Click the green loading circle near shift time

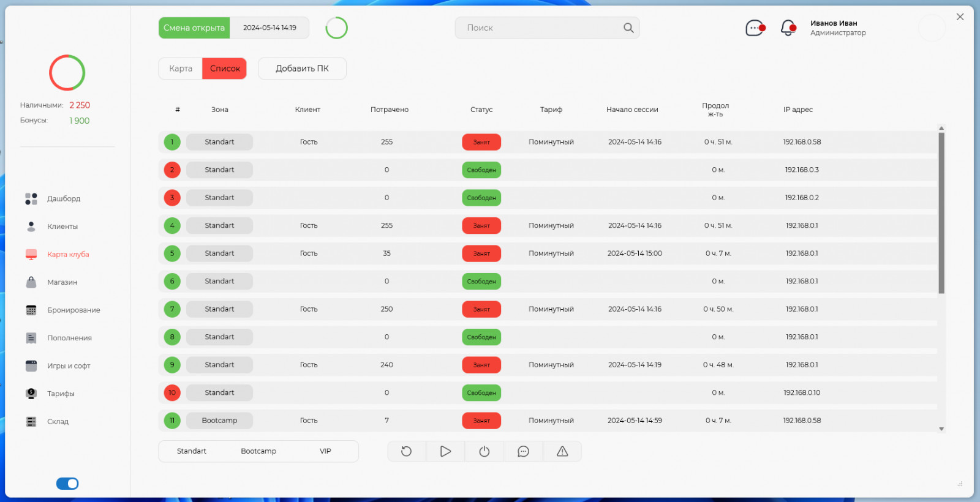coord(336,28)
